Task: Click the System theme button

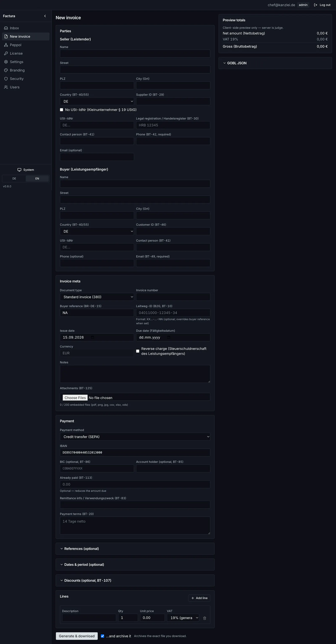Action: click(x=26, y=170)
